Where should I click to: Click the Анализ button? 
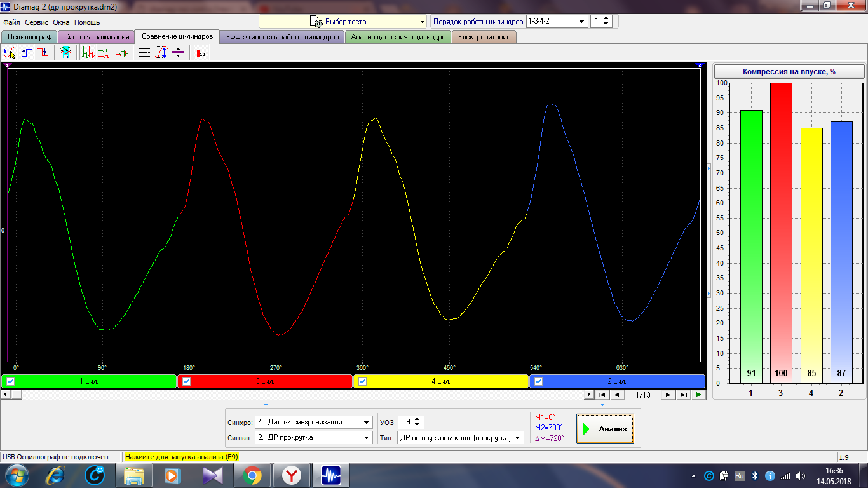click(605, 429)
